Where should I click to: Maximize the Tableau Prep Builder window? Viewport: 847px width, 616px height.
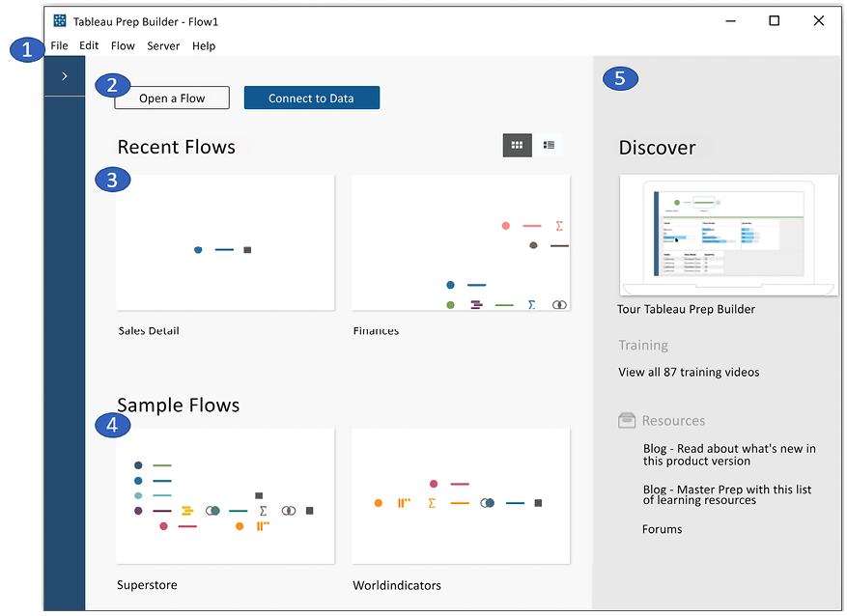coord(774,20)
